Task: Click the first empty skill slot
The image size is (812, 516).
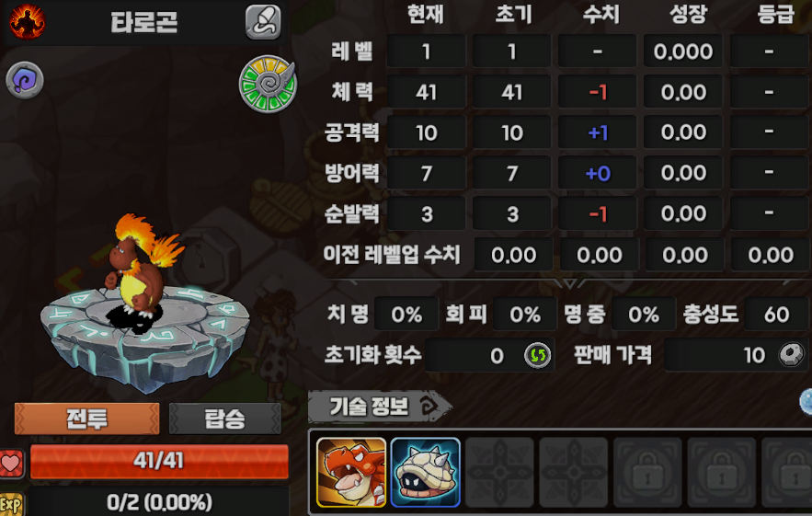Action: 499,472
